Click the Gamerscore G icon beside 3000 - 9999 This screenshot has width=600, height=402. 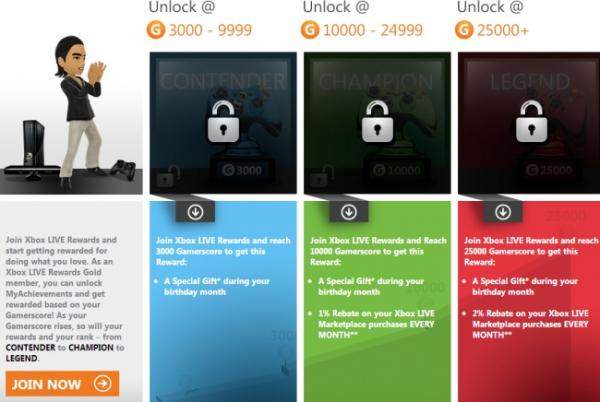tap(156, 30)
